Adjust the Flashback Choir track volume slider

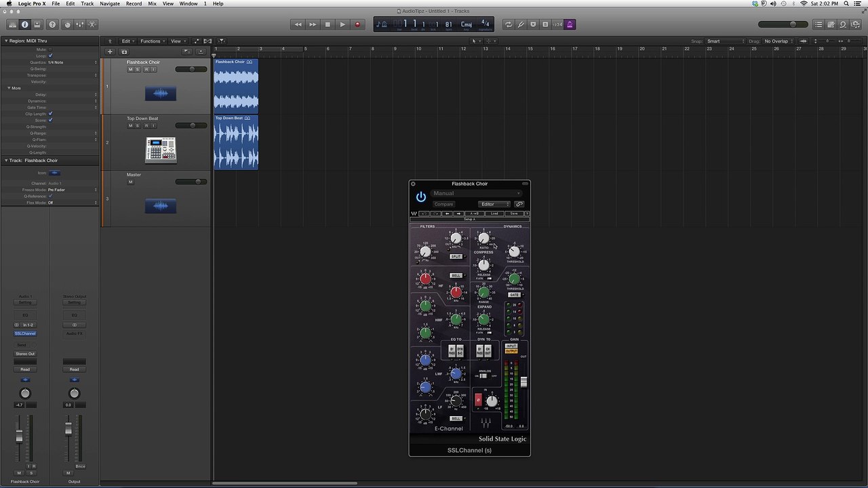191,69
